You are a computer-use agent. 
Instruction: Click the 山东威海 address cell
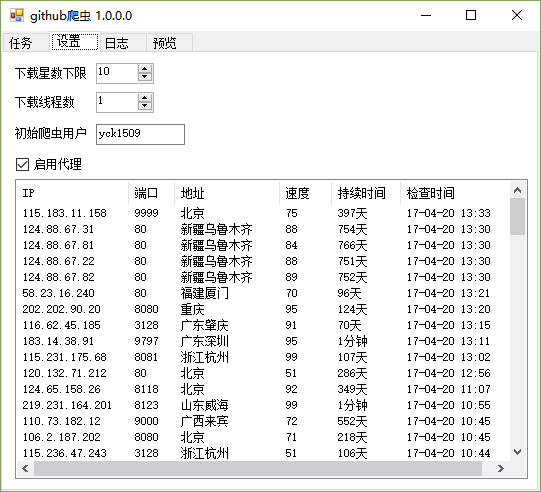(205, 405)
